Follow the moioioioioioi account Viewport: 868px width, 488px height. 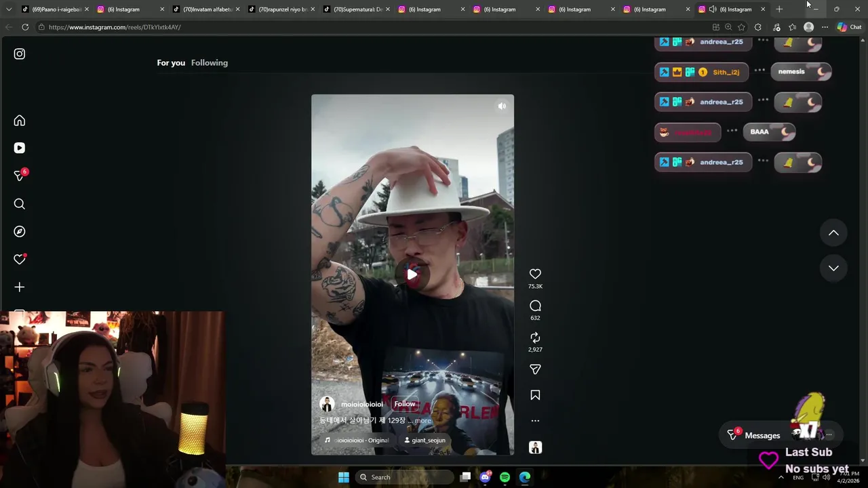tap(405, 404)
